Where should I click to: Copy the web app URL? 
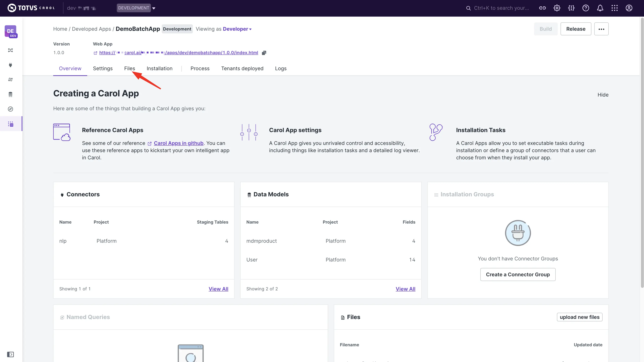click(x=264, y=53)
